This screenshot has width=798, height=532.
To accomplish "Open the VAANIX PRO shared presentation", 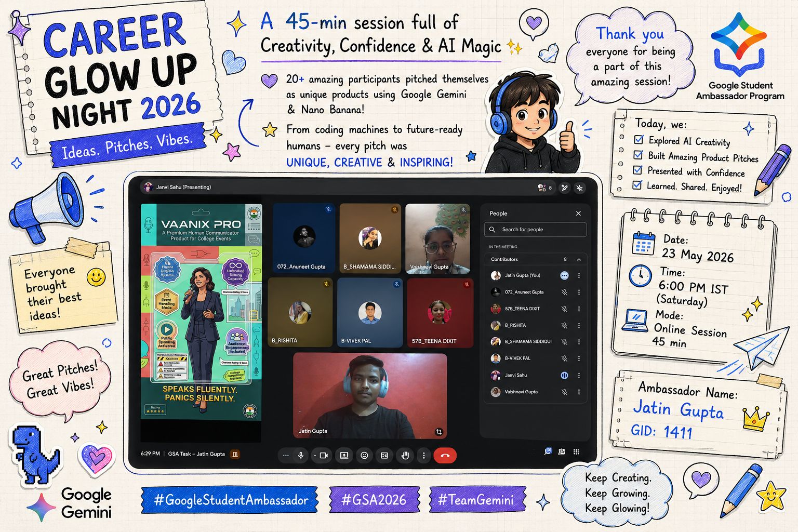I will click(201, 312).
